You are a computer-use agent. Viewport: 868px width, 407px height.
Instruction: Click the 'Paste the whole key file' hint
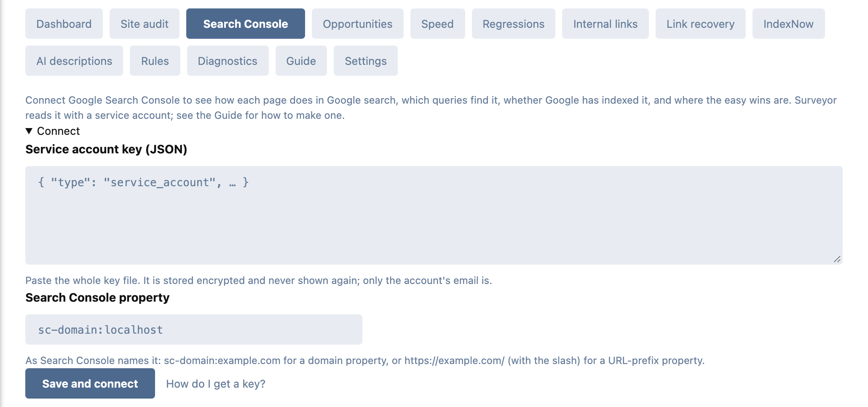click(x=259, y=281)
